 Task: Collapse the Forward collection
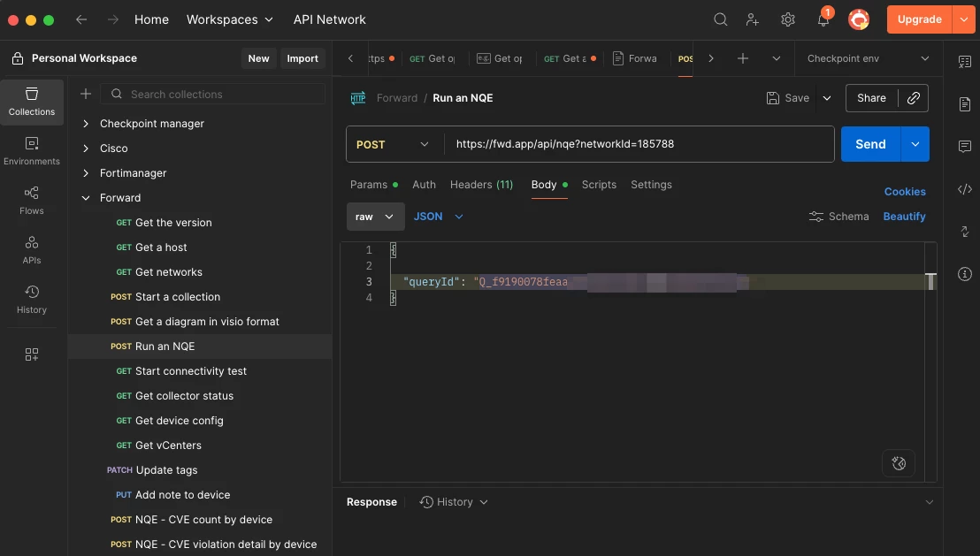pyautogui.click(x=86, y=197)
